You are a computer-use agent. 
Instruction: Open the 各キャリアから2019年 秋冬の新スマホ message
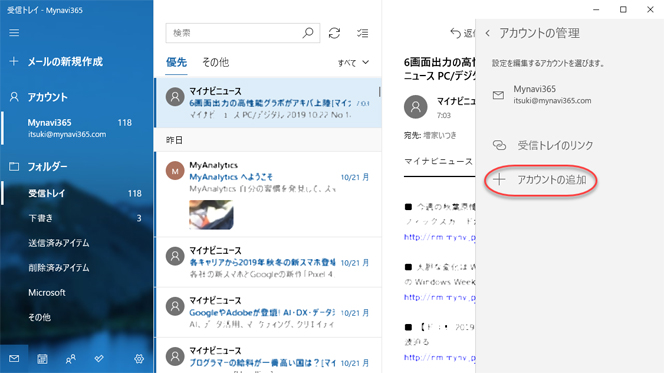pos(268,262)
